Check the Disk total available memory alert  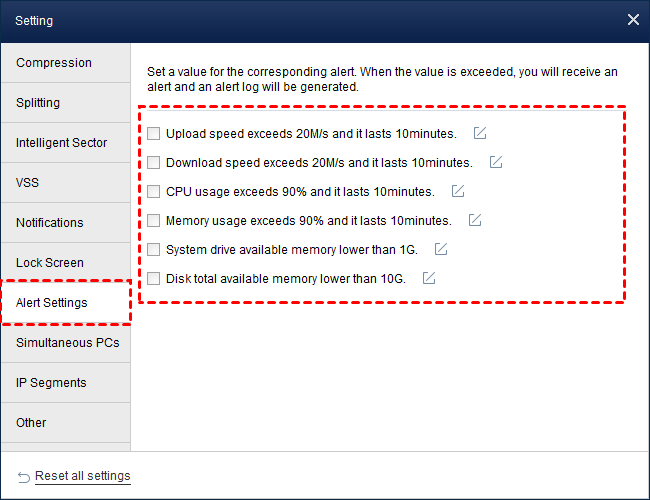(154, 278)
